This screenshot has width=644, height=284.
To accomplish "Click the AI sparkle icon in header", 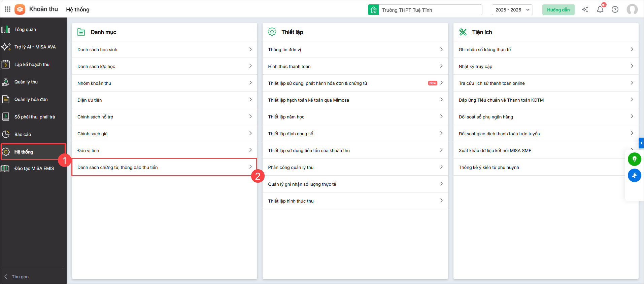I will (x=585, y=10).
